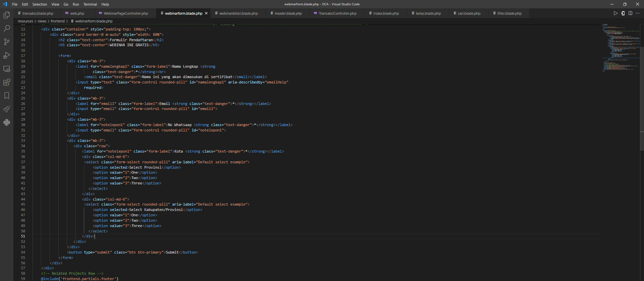Open the Source Control view
This screenshot has width=644, height=281.
tap(6, 42)
